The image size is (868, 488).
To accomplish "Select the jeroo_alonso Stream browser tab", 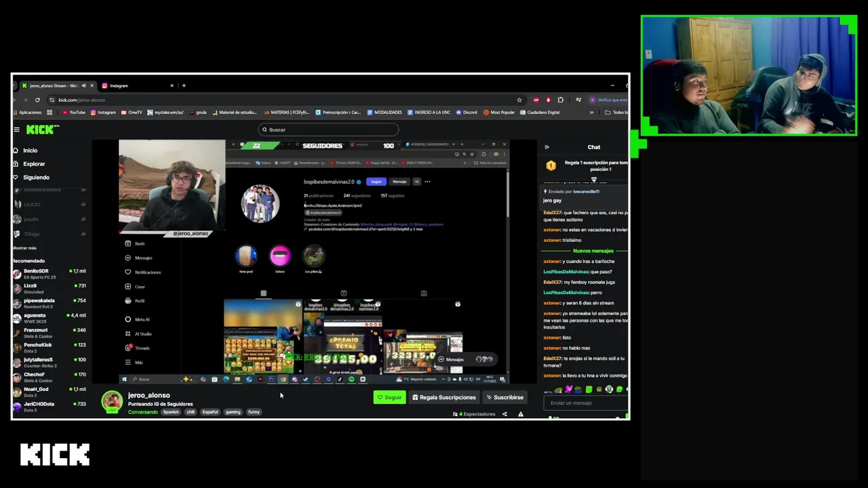I will coord(54,85).
